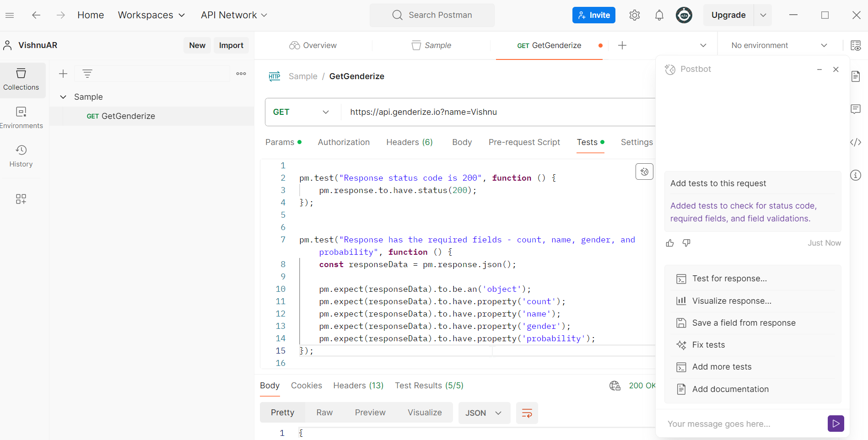Image resolution: width=868 pixels, height=440 pixels.
Task: Open the response Cookies tab
Action: coord(307,386)
